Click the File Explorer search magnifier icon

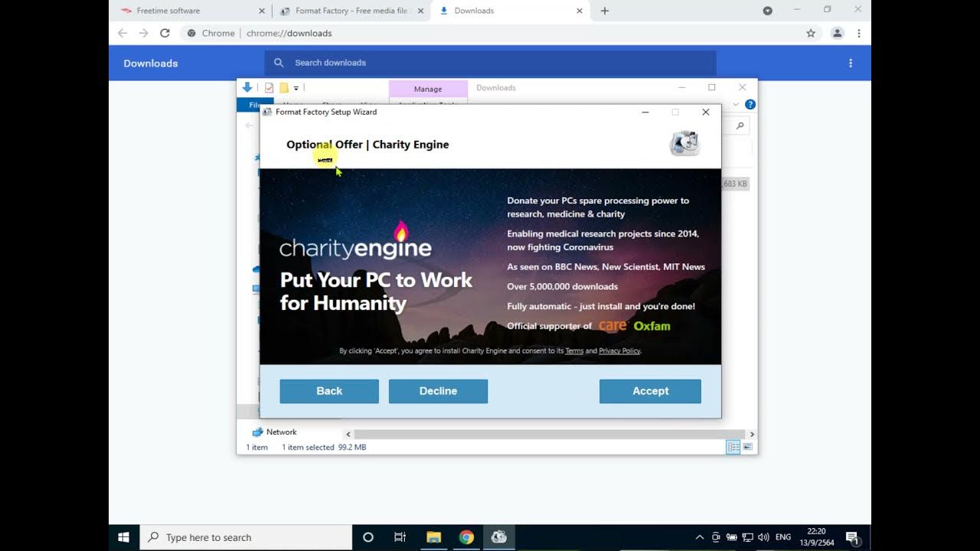[x=740, y=126]
